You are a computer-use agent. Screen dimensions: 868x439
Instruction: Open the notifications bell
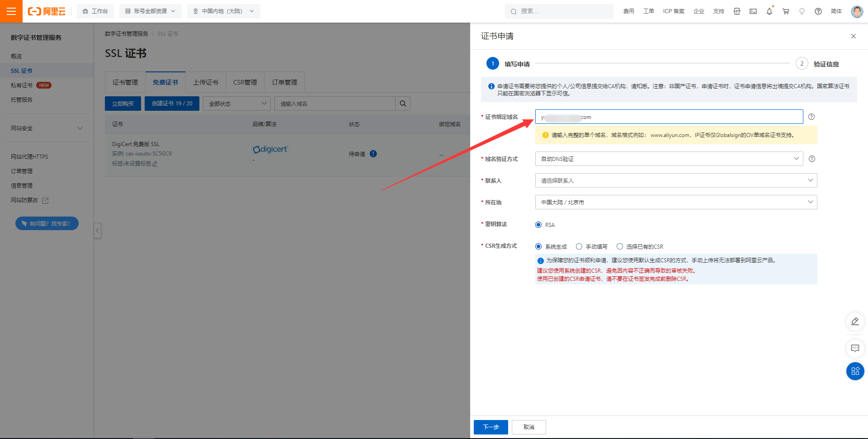(769, 11)
